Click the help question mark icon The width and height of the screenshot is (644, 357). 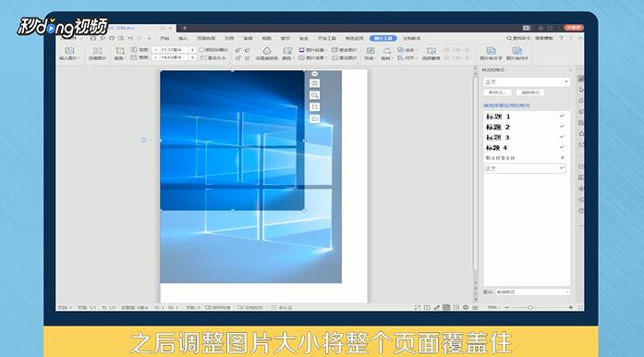coord(562,38)
